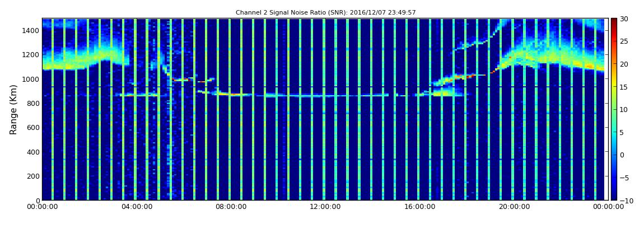Click the colorbar value 5
Viewport: 644px width, 228px height.
click(622, 132)
